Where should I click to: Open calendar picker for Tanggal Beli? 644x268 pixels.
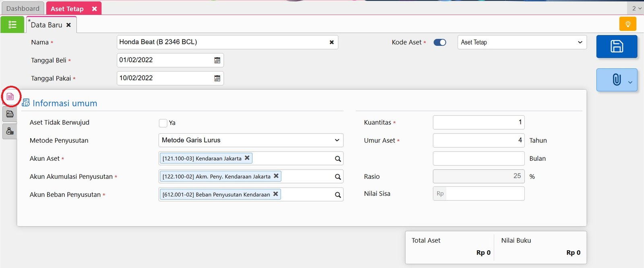(217, 60)
